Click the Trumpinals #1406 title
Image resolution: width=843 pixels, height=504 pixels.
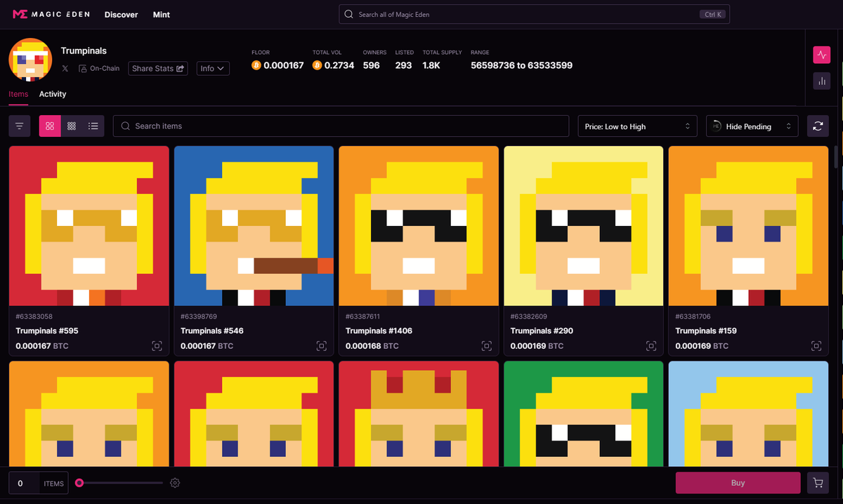coord(379,331)
